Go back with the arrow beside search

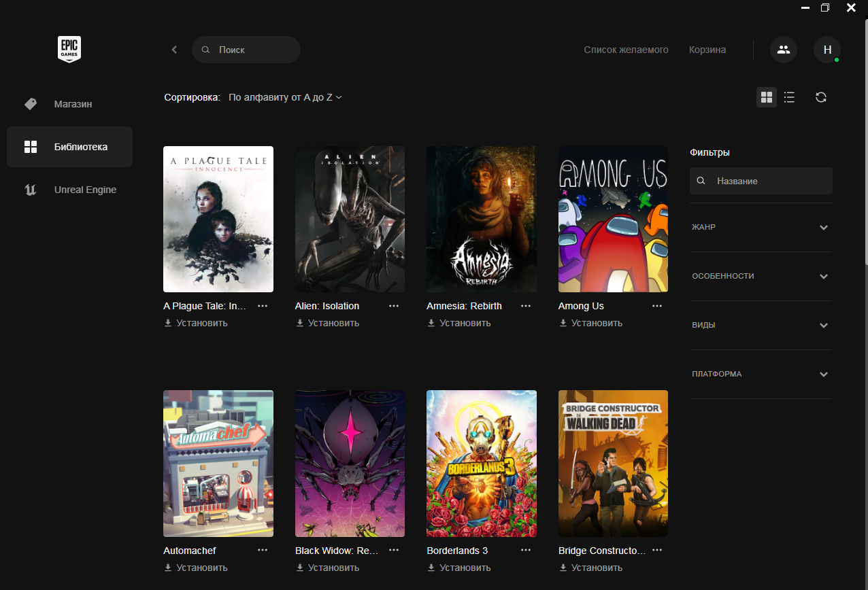pyautogui.click(x=174, y=50)
